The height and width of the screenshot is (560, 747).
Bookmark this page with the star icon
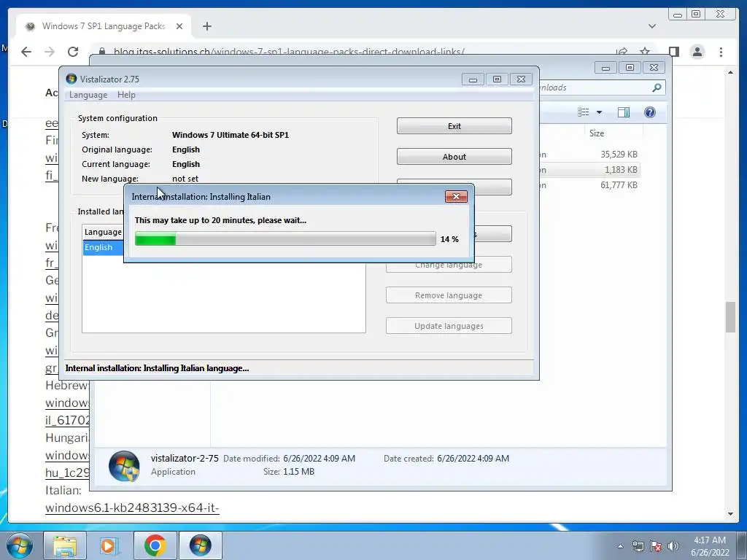645,52
